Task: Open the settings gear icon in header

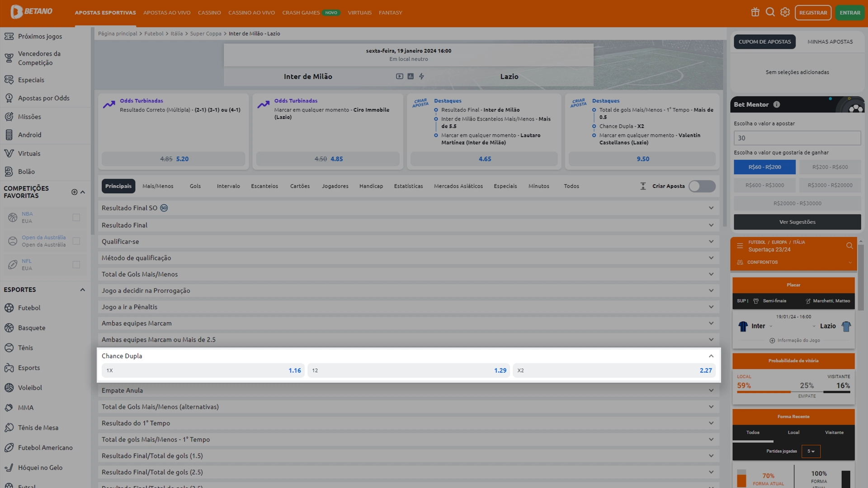Action: coord(785,12)
